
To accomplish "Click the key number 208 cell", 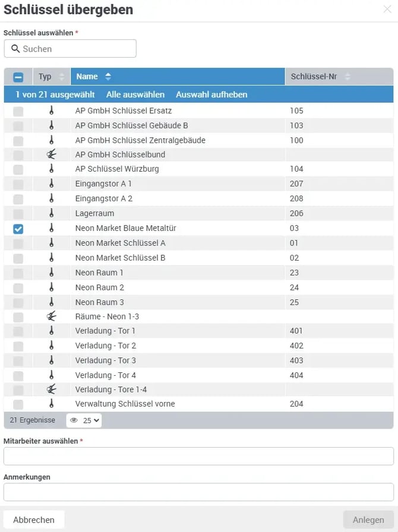I will (x=296, y=198).
